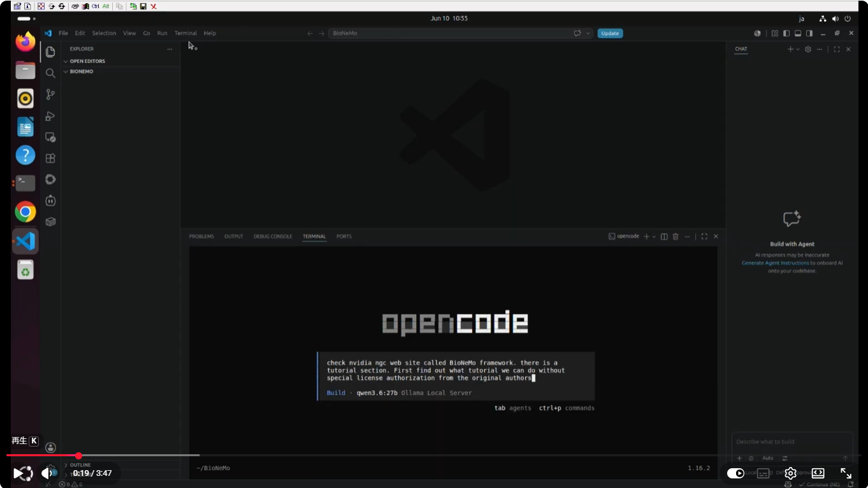Maximize the chat panel
The height and width of the screenshot is (488, 868).
(x=837, y=49)
